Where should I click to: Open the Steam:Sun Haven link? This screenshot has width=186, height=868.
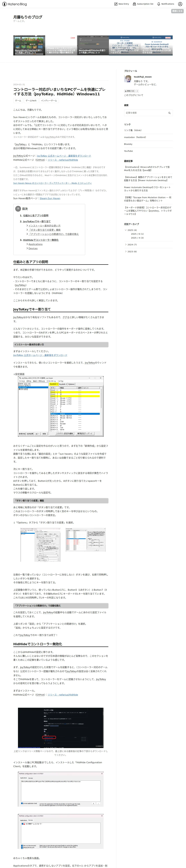coord(50,198)
